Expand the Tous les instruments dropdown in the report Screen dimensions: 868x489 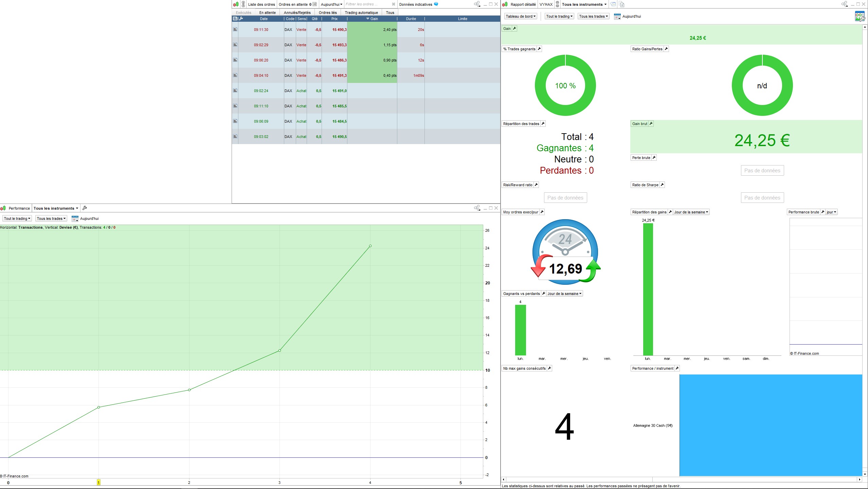[x=584, y=4]
